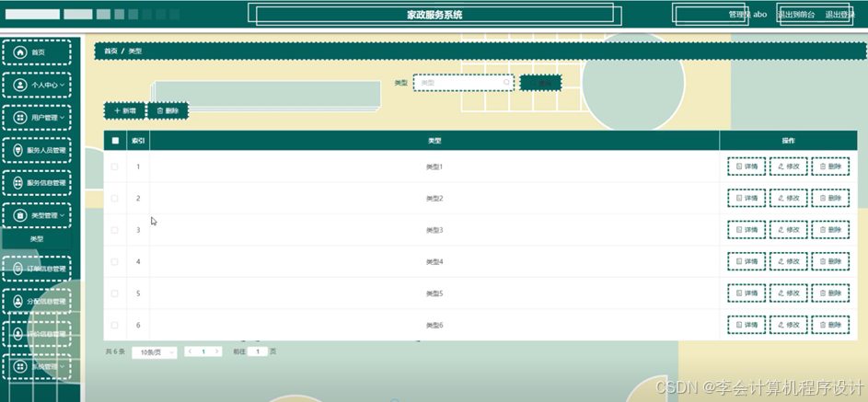Check the checkbox for the 类型2 row
868x402 pixels.
point(114,198)
